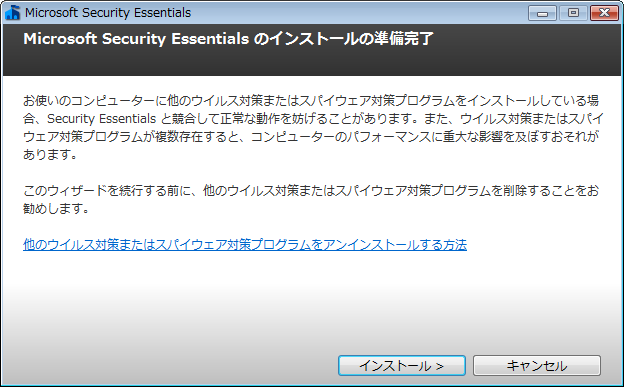Start setup with the インストール > button
Viewport: 624px width, 387px height.
(402, 366)
